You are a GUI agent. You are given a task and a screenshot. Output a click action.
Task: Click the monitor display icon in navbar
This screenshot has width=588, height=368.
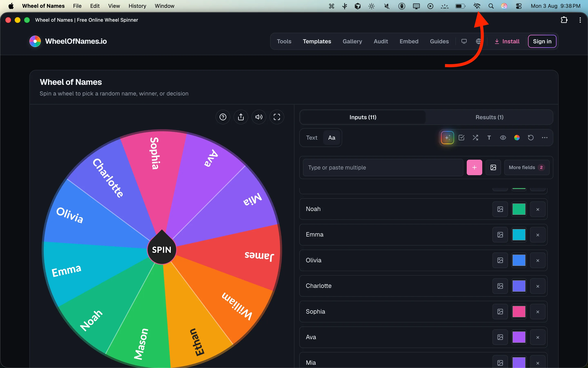[x=464, y=41]
